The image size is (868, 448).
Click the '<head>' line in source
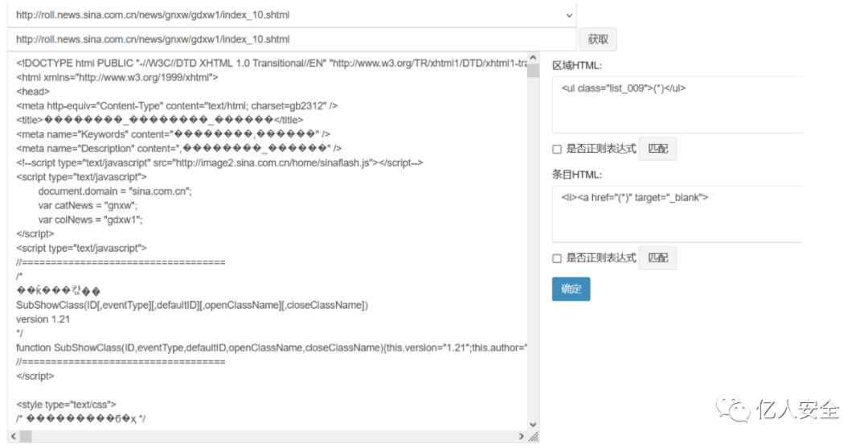tap(33, 92)
